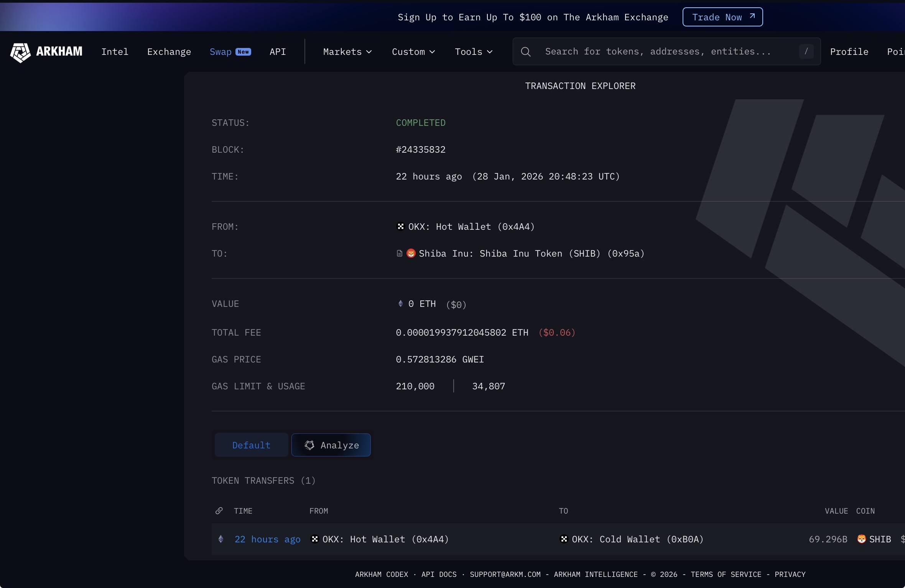Screen dimensions: 905x588
Task: Open the OKX: Hot Wallet (0x4A4) FROM link
Action: coord(471,227)
